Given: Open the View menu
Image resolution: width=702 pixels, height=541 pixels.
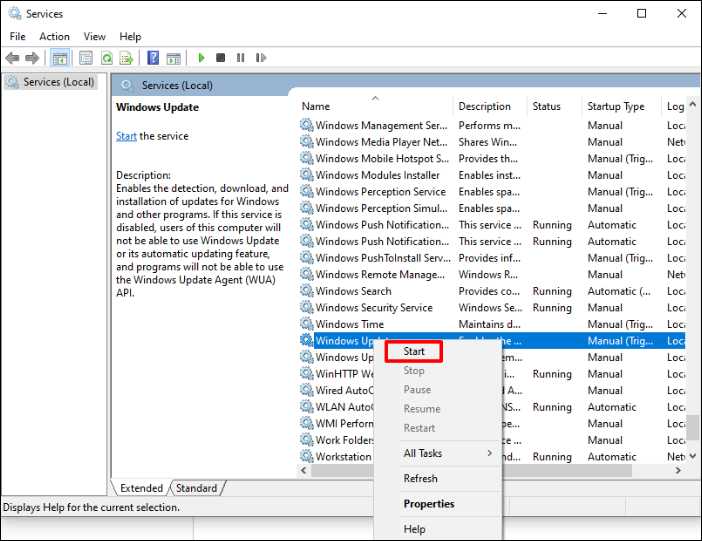Looking at the screenshot, I should click(95, 37).
